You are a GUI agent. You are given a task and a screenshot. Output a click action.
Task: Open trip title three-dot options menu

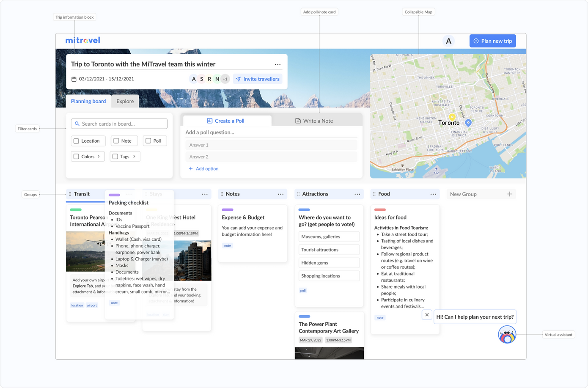[278, 65]
